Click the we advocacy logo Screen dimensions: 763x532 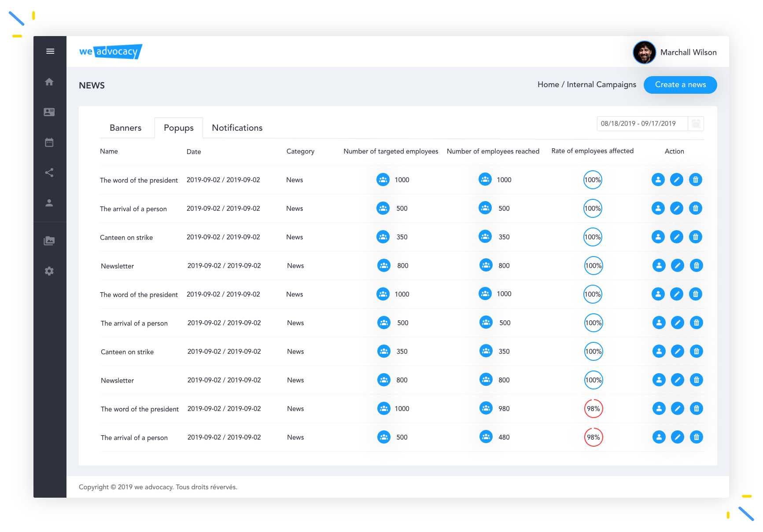point(111,51)
